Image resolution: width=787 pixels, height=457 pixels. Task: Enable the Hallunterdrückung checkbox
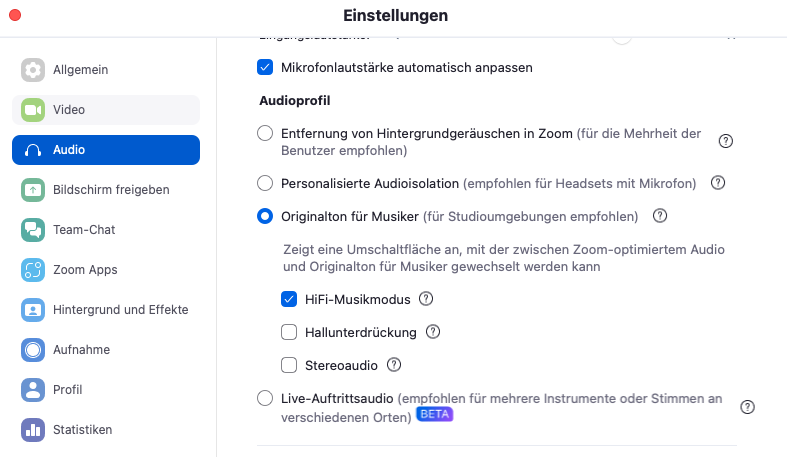click(x=289, y=332)
